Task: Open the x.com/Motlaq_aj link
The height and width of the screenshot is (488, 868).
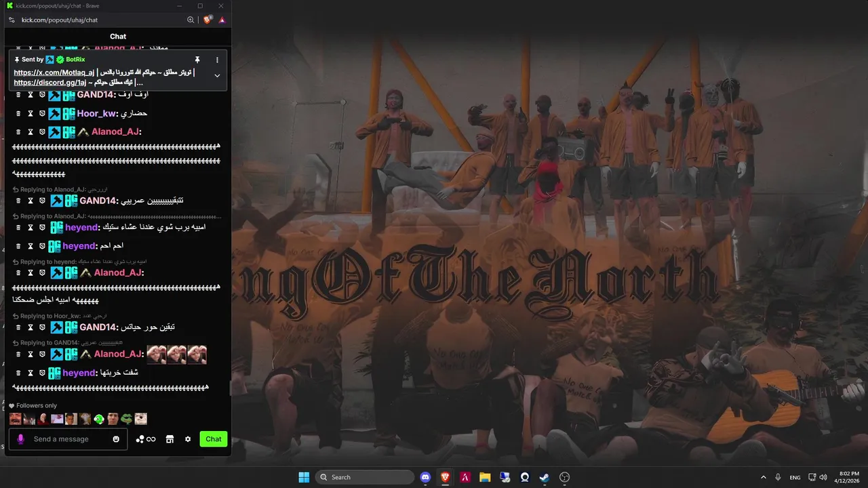Action: click(54, 73)
